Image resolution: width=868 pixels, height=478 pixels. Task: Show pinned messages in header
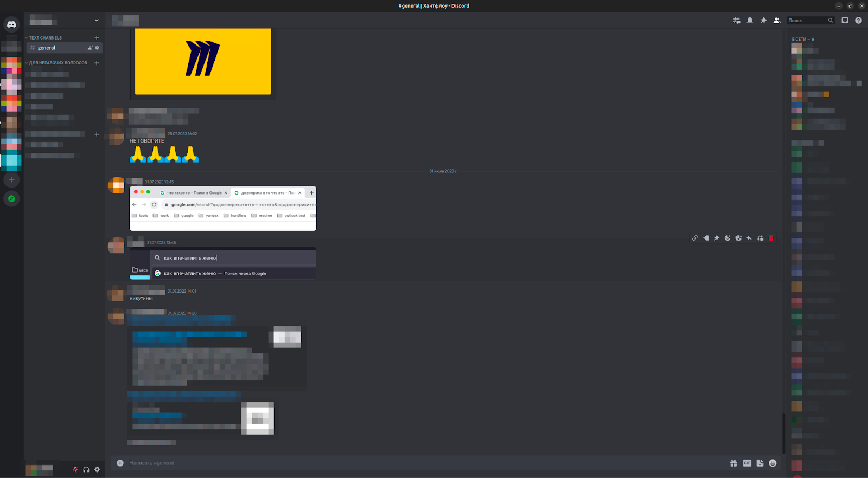(763, 21)
